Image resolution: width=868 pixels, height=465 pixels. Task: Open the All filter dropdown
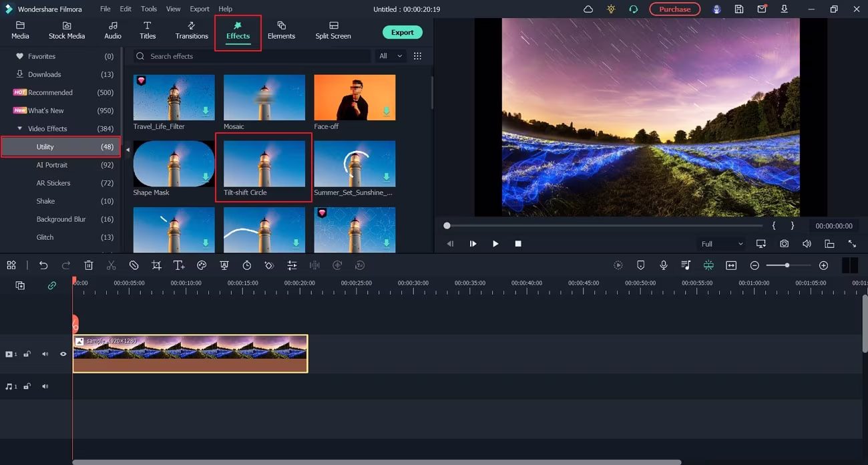pyautogui.click(x=391, y=56)
